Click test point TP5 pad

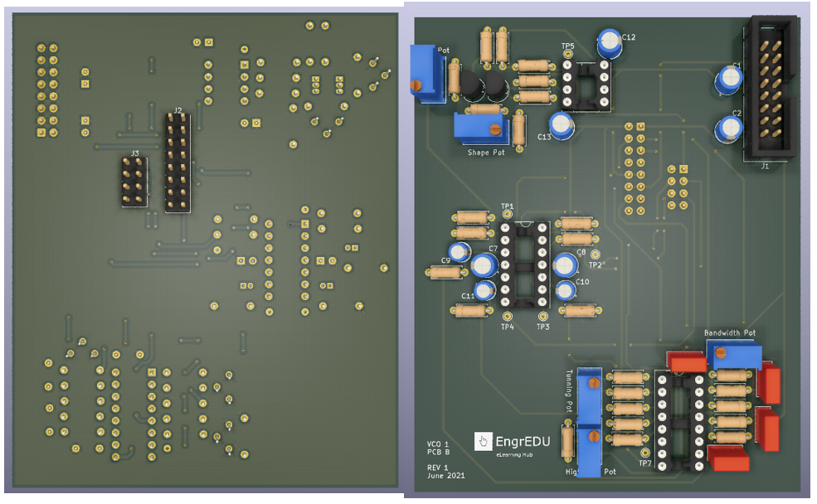pos(568,56)
